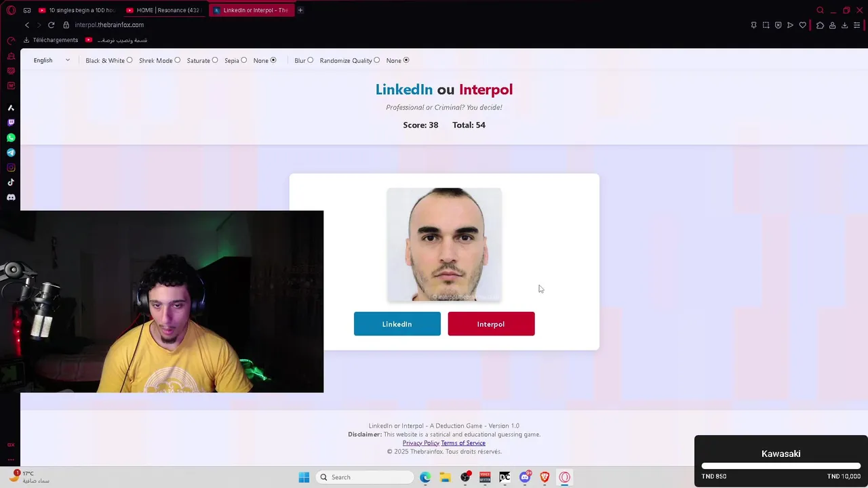Open the English language dropdown
The width and height of the screenshot is (868, 488).
click(x=52, y=60)
